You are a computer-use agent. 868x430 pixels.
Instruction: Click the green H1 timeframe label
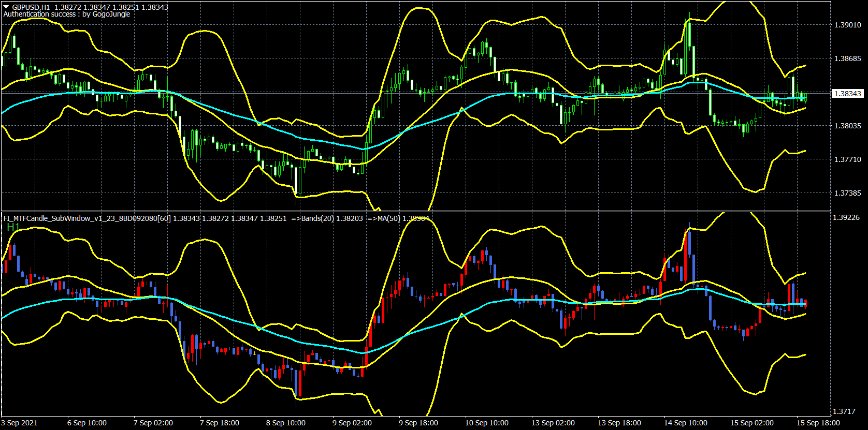pyautogui.click(x=13, y=227)
